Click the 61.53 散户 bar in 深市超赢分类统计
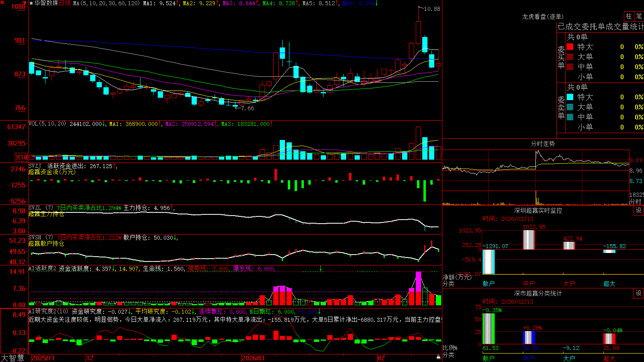The width and height of the screenshot is (644, 362). point(489,329)
